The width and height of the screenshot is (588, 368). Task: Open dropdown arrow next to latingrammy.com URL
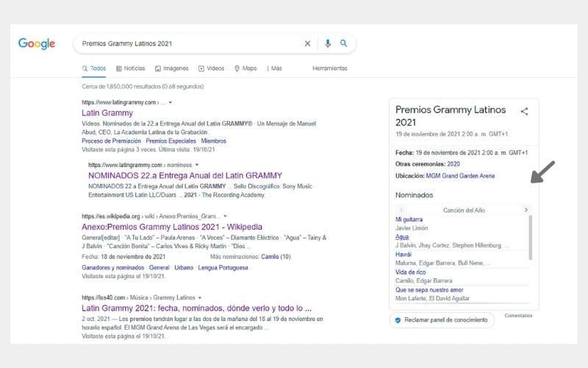pos(171,102)
